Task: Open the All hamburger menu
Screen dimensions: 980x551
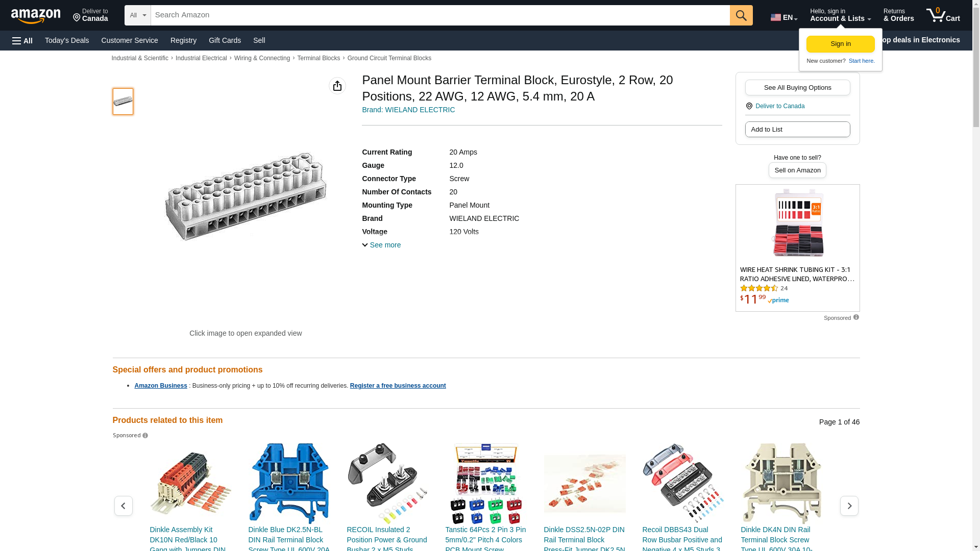Action: [22, 40]
